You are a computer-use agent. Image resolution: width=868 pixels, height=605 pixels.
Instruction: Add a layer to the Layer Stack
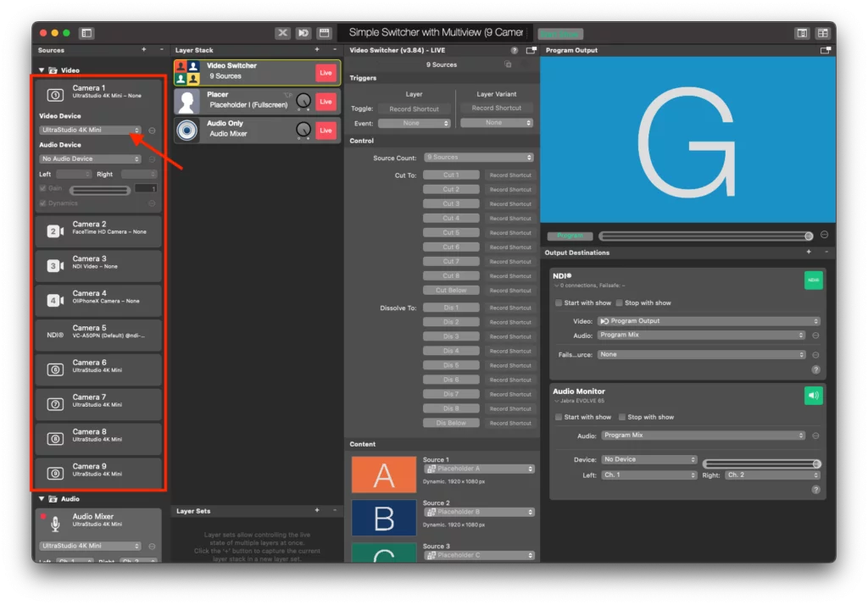pyautogui.click(x=317, y=50)
